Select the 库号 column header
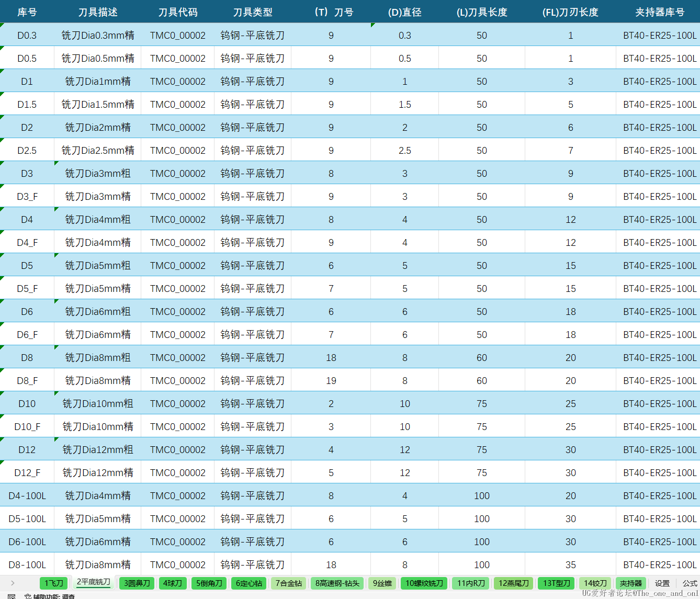700x599 pixels. pos(27,12)
